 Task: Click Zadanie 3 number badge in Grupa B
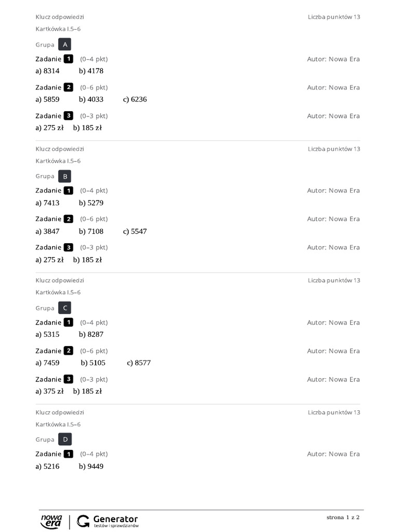tap(68, 247)
